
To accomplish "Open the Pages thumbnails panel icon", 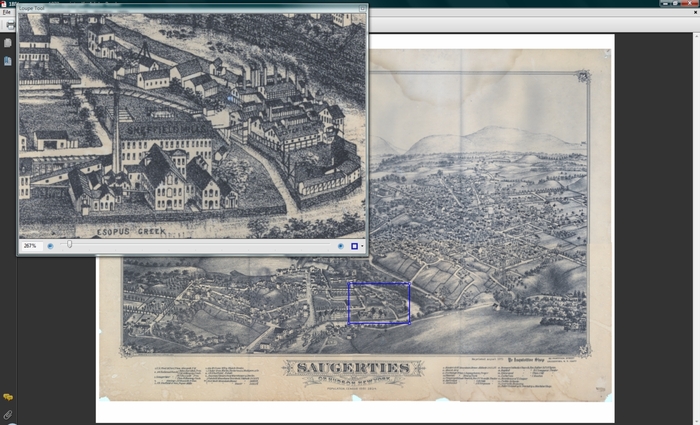I will point(8,42).
